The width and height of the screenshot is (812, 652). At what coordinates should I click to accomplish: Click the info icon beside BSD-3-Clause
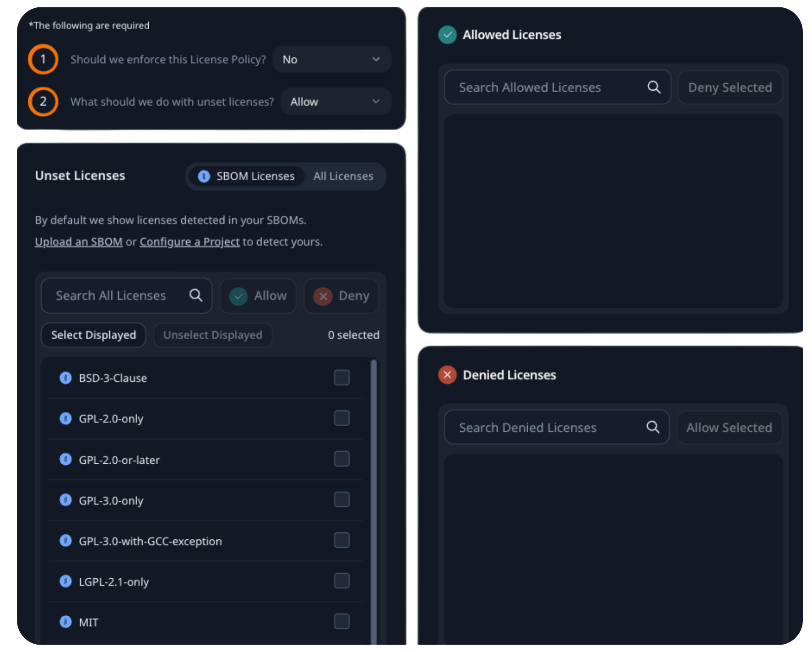coord(65,378)
